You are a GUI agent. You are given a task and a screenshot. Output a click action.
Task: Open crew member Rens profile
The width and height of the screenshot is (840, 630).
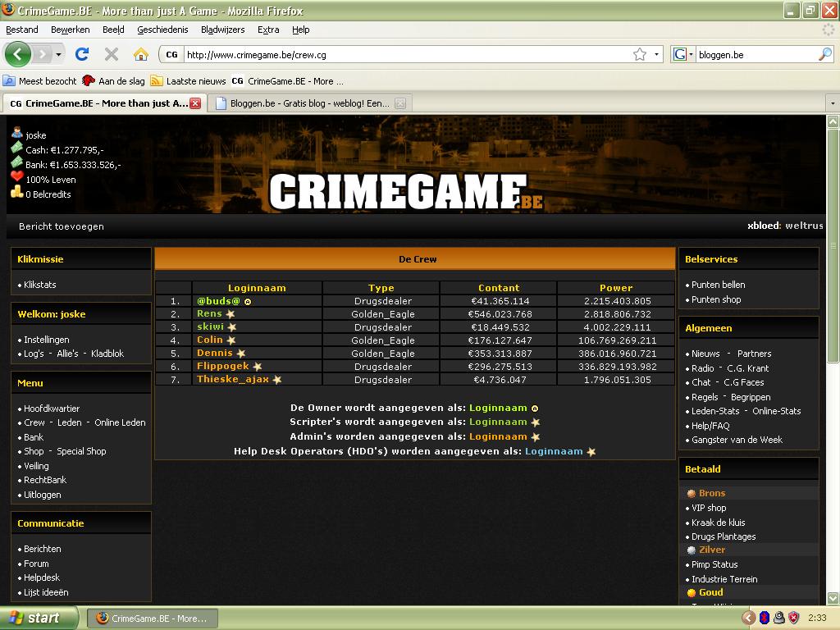click(209, 313)
